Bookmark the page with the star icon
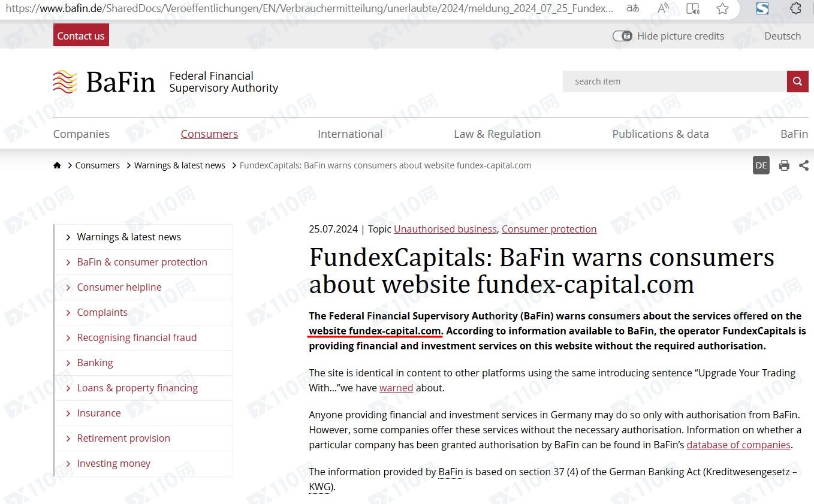 pos(722,8)
